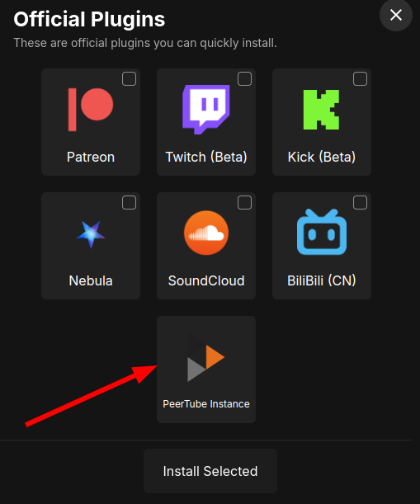This screenshot has width=420, height=504.
Task: Click the Twitch (Beta) text label
Action: pyautogui.click(x=206, y=158)
